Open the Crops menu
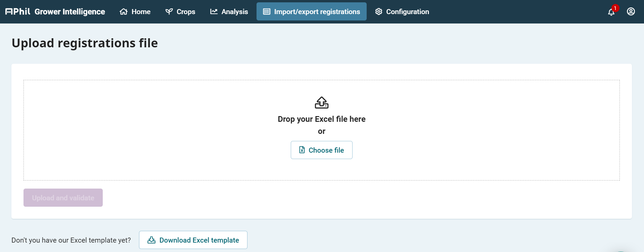The width and height of the screenshot is (644, 252). coord(180,12)
